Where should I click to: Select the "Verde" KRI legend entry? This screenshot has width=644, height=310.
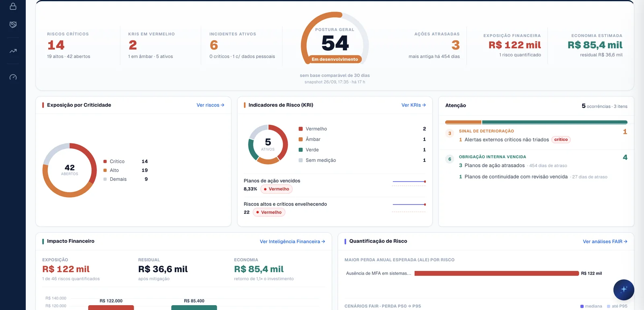click(x=362, y=150)
